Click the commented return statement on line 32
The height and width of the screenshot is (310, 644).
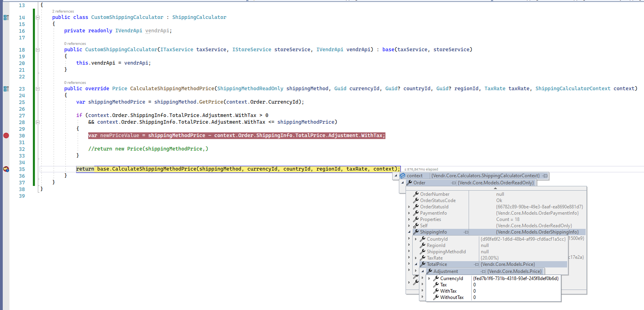148,149
